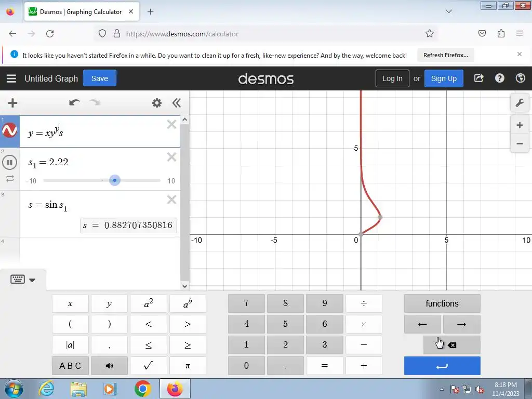Click Refresh Firefox button
This screenshot has width=532, height=399.
tap(445, 55)
